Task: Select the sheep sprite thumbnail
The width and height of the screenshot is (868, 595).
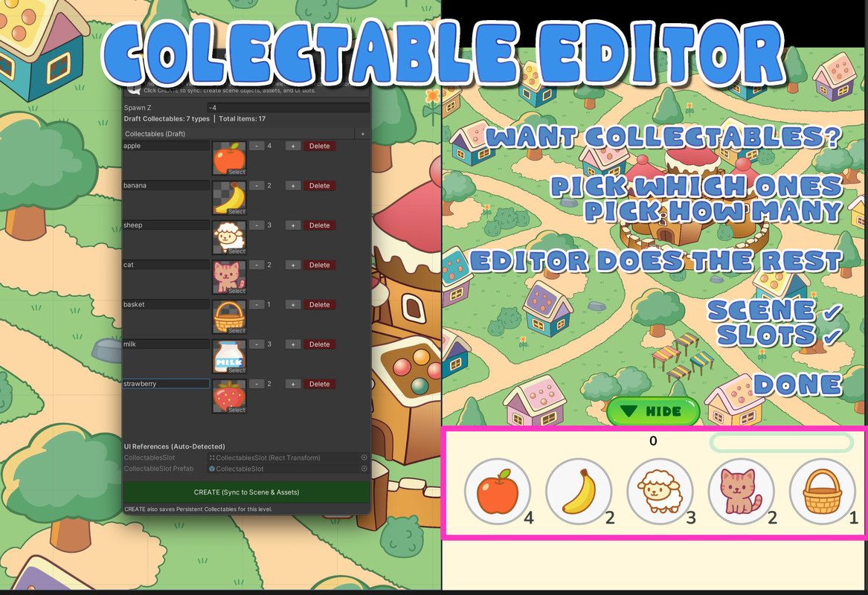Action: point(229,238)
